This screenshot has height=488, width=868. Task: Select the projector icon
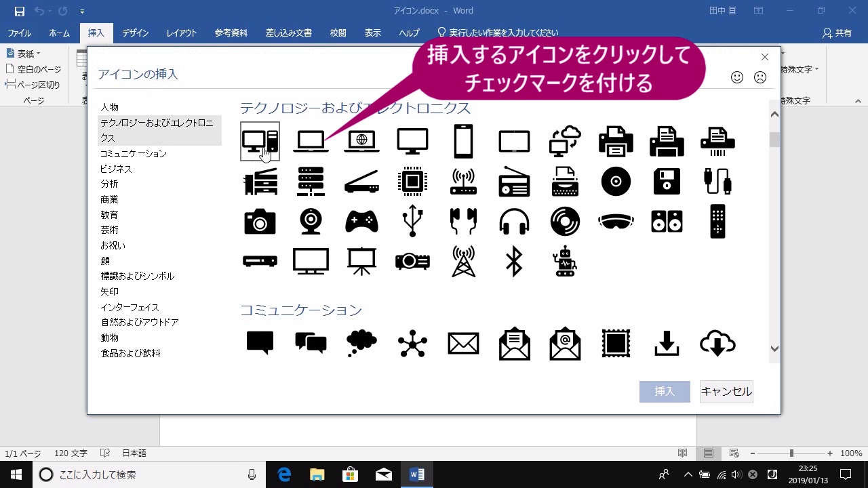412,261
